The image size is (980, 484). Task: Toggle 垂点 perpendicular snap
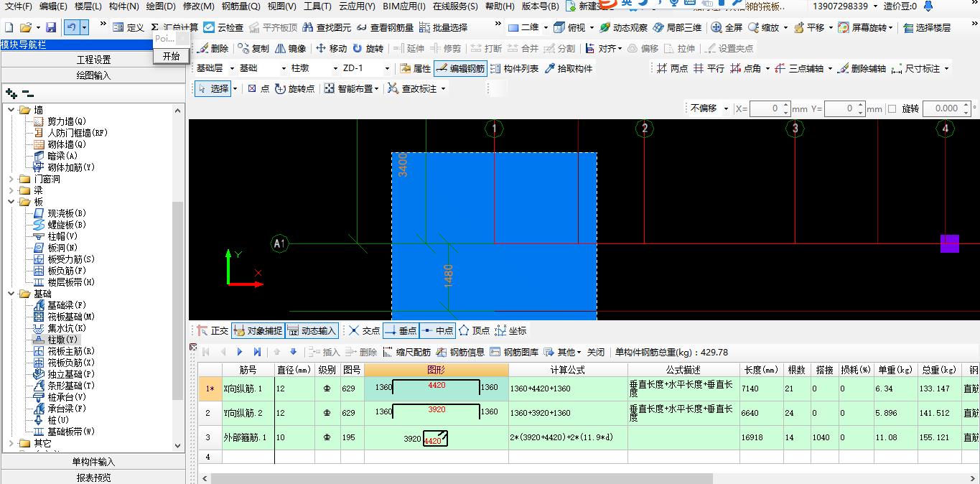[400, 331]
